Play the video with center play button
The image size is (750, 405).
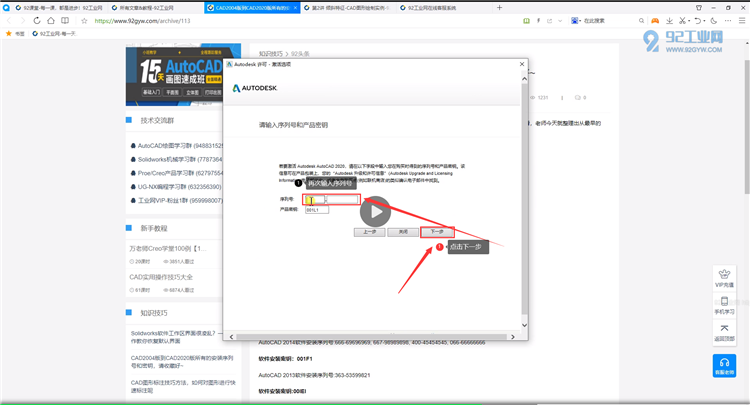375,211
